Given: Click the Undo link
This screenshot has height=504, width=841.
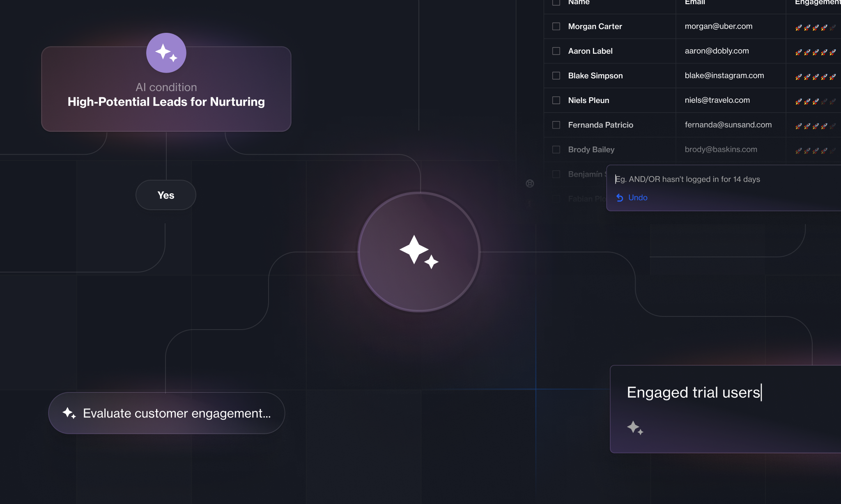Looking at the screenshot, I should point(638,197).
